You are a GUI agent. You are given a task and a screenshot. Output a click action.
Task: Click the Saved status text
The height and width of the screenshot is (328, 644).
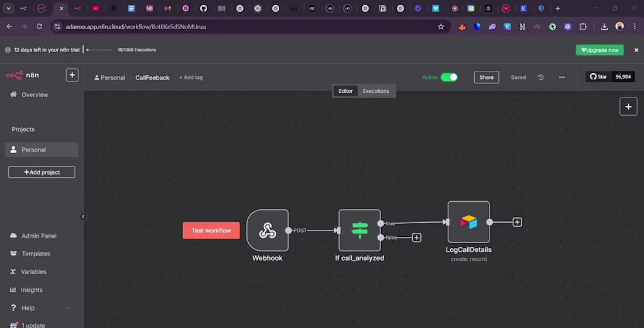(518, 77)
